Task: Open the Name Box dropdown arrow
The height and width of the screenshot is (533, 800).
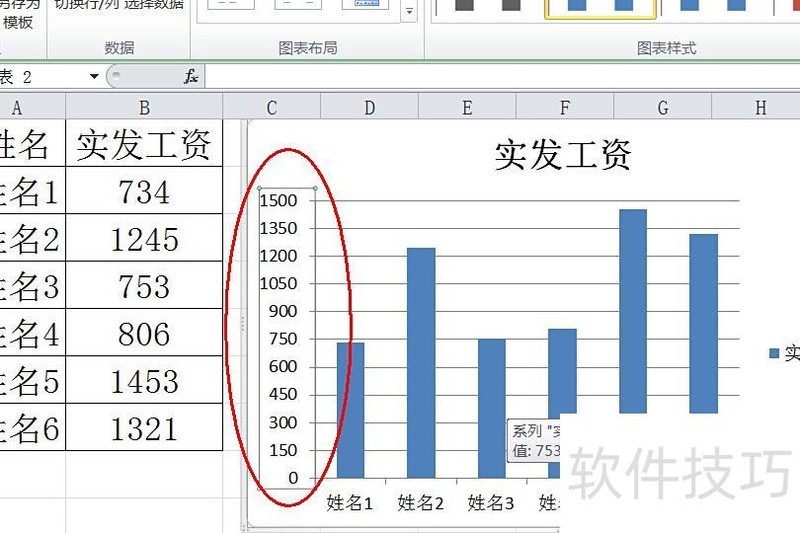Action: pyautogui.click(x=94, y=77)
